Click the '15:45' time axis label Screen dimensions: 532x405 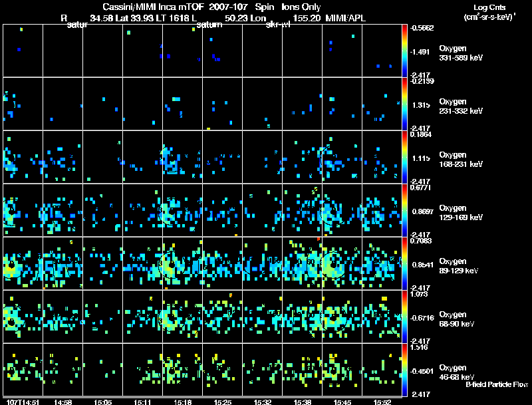[x=342, y=402]
